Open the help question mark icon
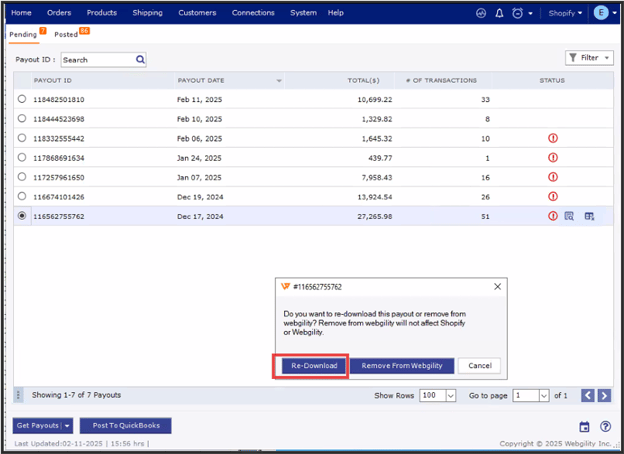Screen dimensions: 624x454 click(x=605, y=427)
